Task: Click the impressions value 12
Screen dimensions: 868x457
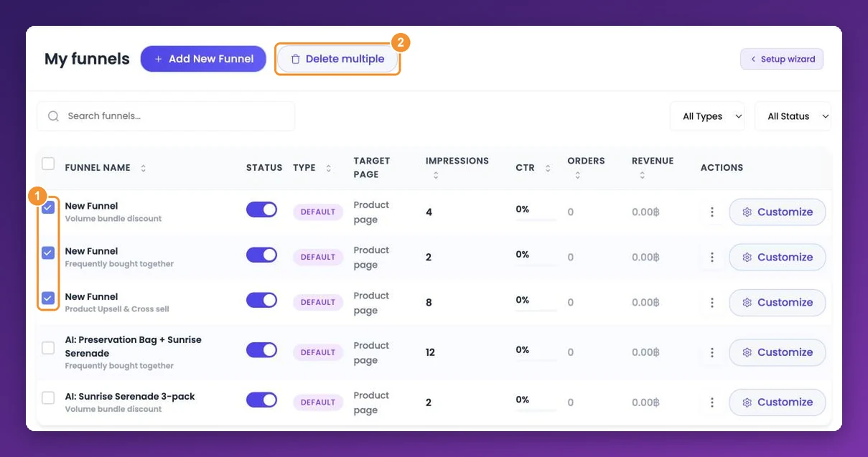Action: (x=430, y=352)
